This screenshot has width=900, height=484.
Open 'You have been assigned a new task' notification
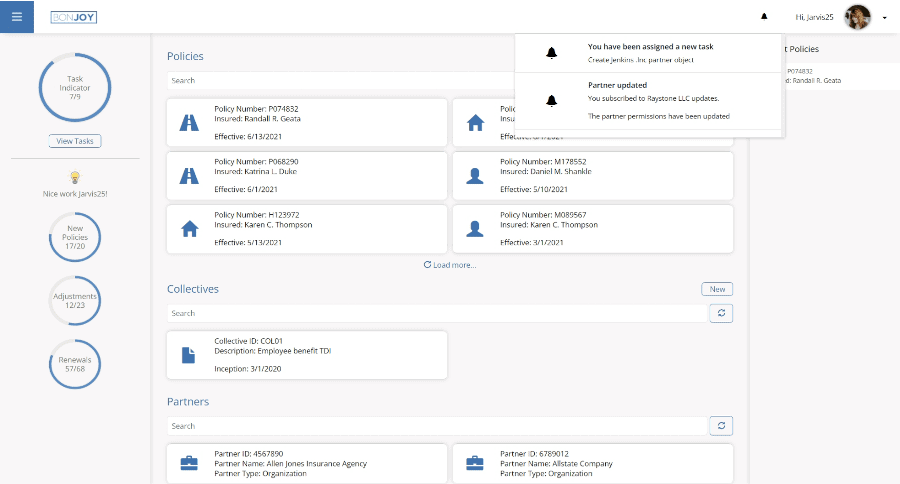tap(649, 53)
